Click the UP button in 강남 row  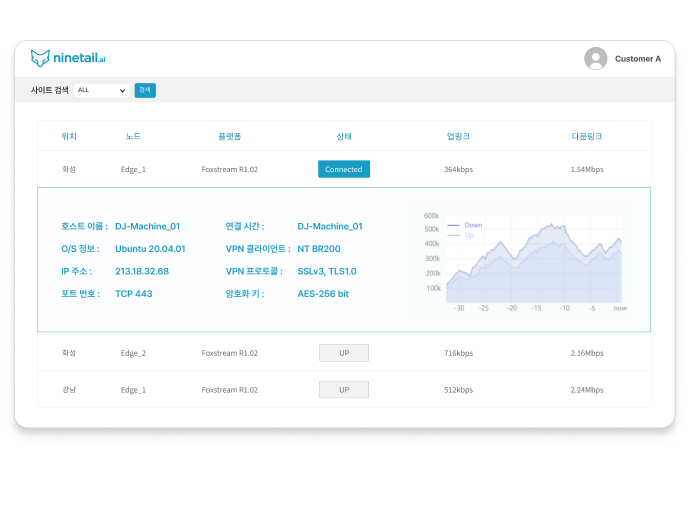[344, 389]
